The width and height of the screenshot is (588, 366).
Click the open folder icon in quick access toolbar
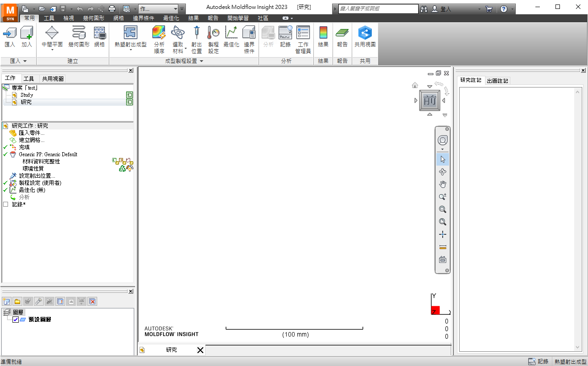(42, 8)
